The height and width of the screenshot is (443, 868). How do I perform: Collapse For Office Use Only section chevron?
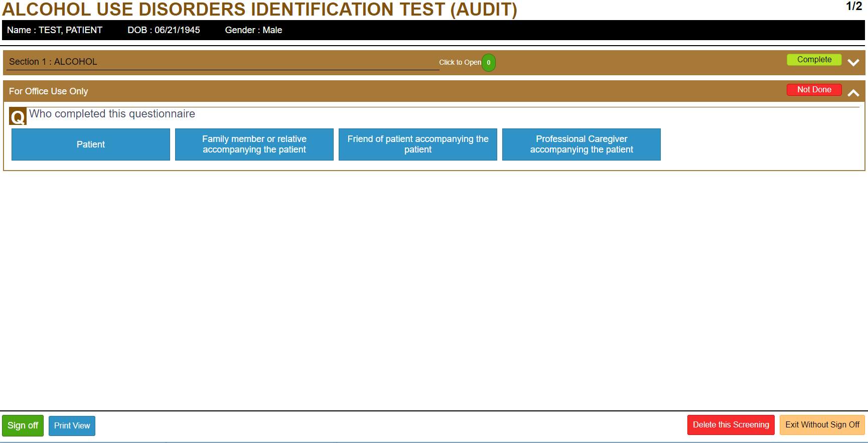[853, 93]
